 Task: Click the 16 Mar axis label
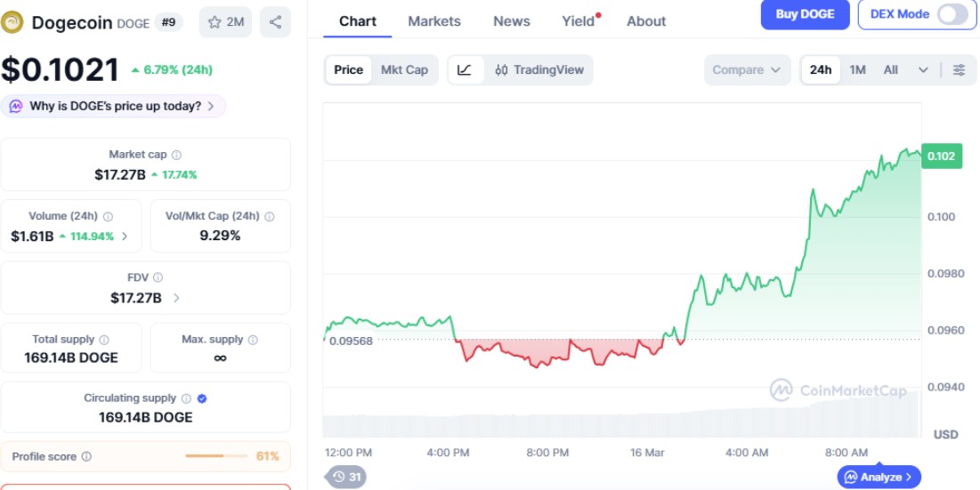(x=647, y=453)
